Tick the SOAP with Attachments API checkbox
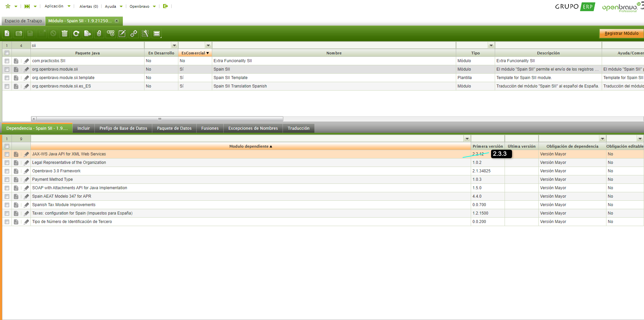This screenshot has height=320, width=644. tap(7, 188)
